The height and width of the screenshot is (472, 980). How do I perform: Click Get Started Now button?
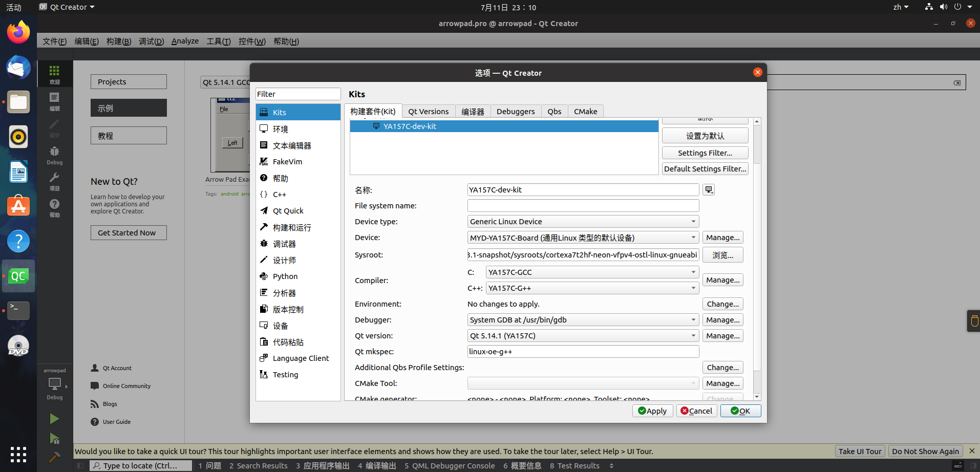(x=129, y=233)
